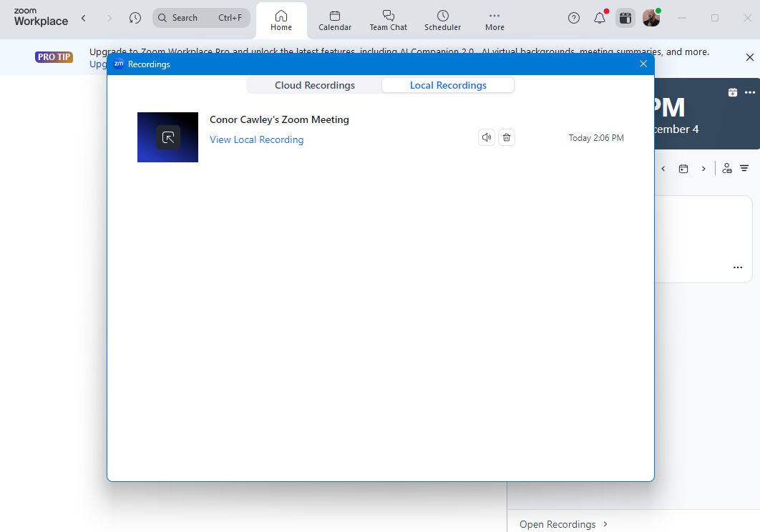The height and width of the screenshot is (532, 760).
Task: Click the Recordings dialog zm logo
Action: tap(119, 64)
